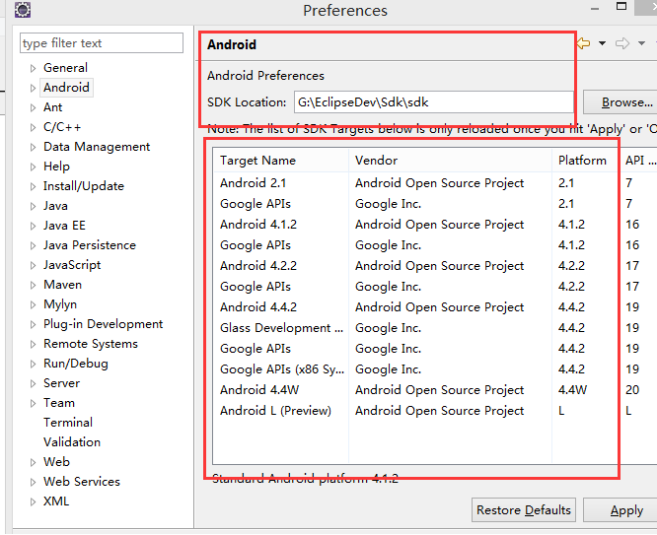The width and height of the screenshot is (657, 535).
Task: Open Terminal preferences page
Action: click(x=68, y=422)
